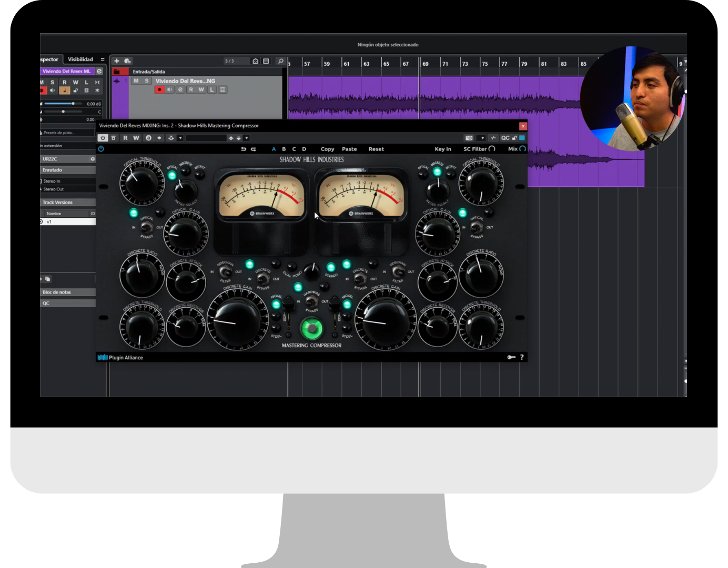
Task: Mute the Viviendo Del Reve track
Action: [136, 81]
